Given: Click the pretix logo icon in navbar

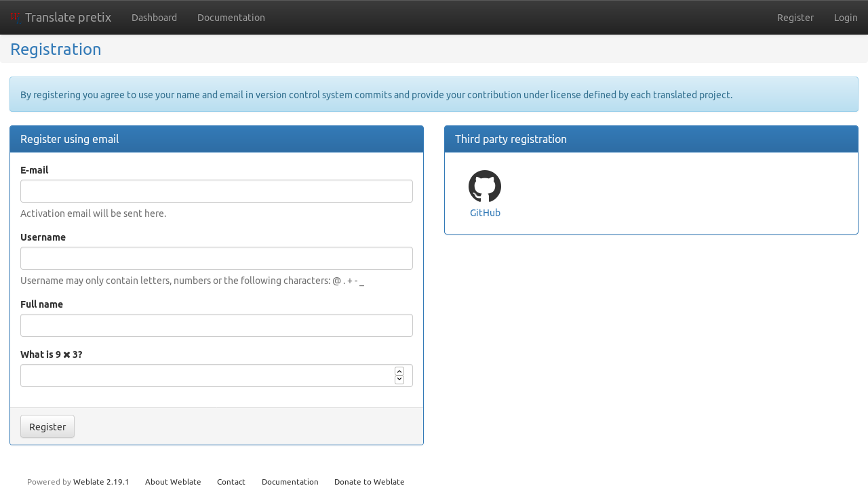Looking at the screenshot, I should [15, 17].
